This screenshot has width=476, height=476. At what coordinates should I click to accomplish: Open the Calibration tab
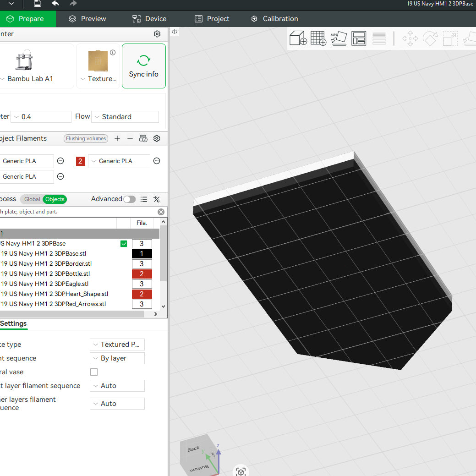tap(274, 19)
